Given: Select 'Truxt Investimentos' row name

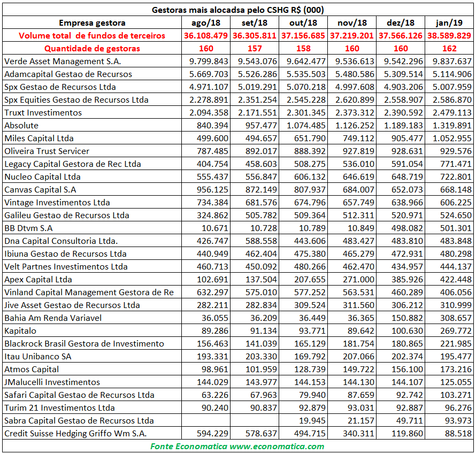Looking at the screenshot, I should pyautogui.click(x=43, y=113).
